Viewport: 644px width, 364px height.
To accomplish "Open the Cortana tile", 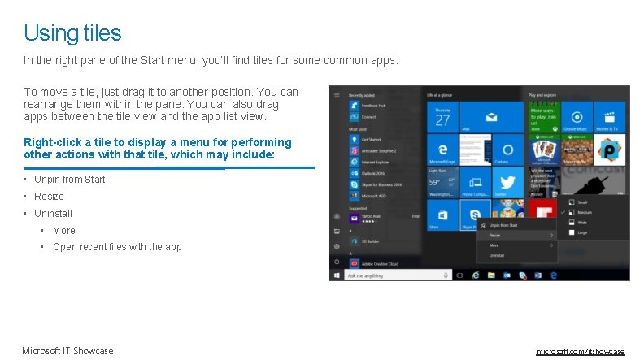I will 507,149.
